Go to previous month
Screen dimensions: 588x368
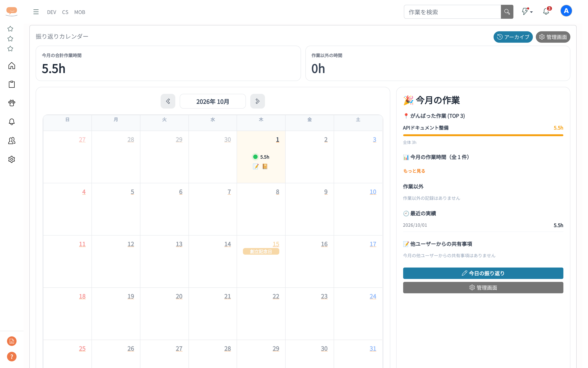coord(168,101)
